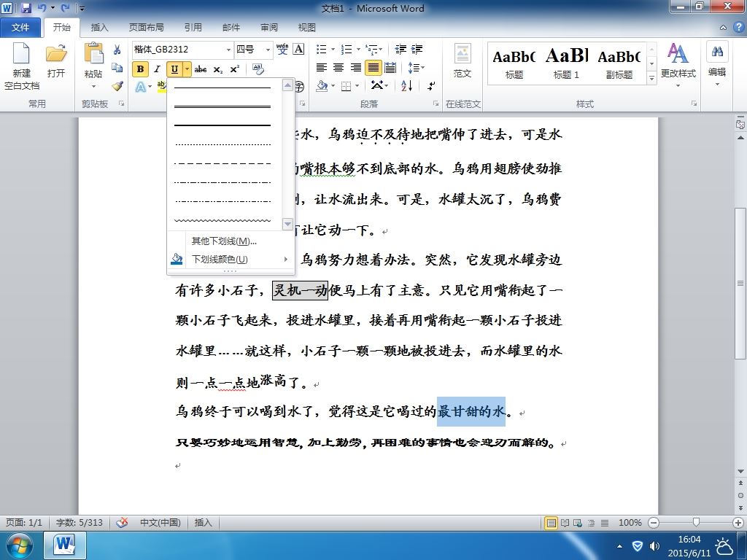Apply strikethrough with the abc icon
Image resolution: width=747 pixels, height=560 pixels.
pos(201,69)
